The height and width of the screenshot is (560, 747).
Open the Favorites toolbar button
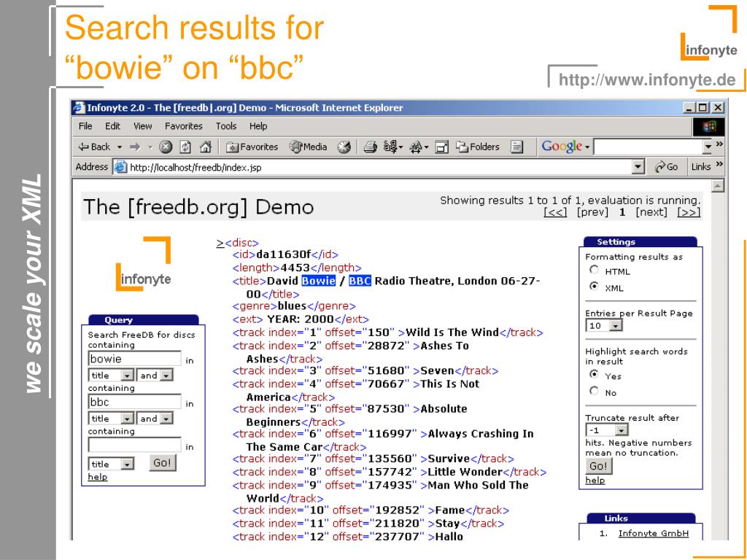point(252,147)
